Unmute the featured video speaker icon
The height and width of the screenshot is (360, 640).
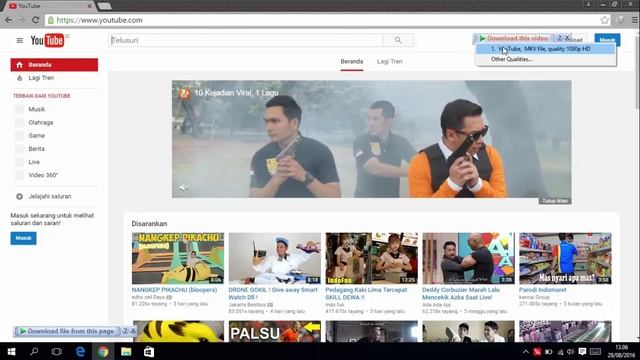click(183, 188)
